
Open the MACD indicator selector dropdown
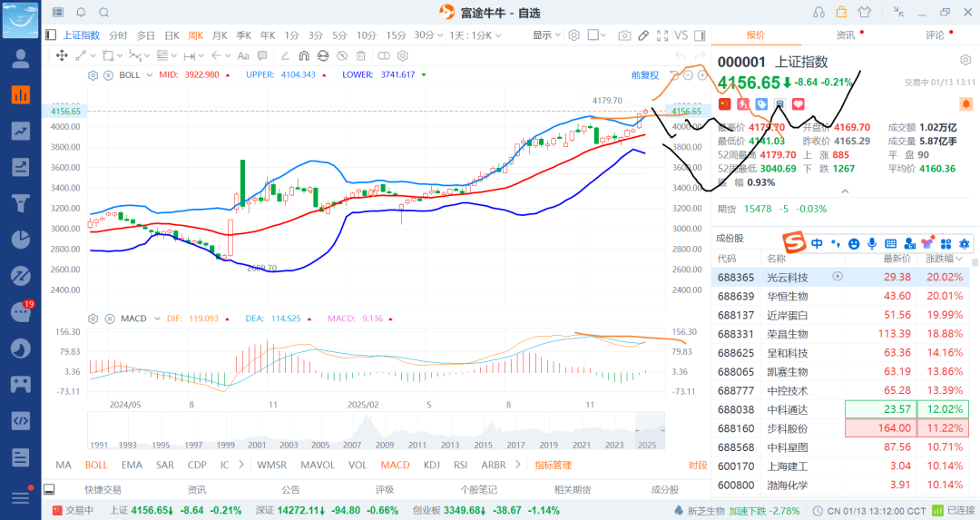pyautogui.click(x=157, y=319)
